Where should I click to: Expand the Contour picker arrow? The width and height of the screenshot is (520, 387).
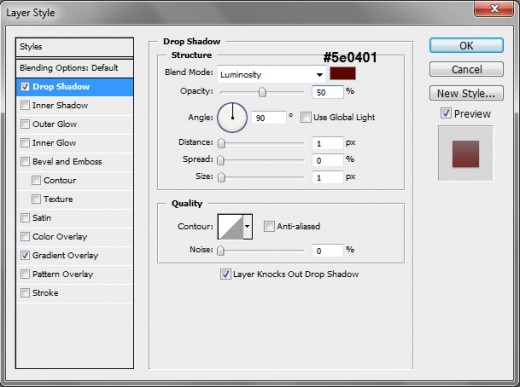[247, 227]
